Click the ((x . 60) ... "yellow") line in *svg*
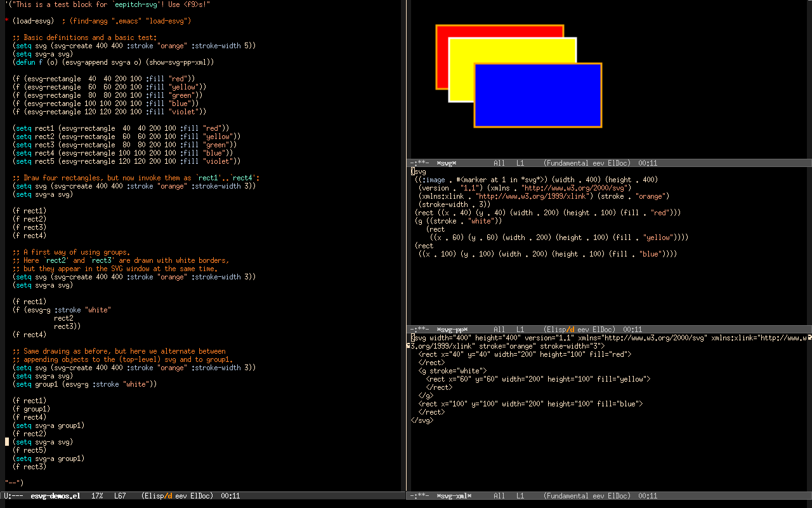Screen dimensions: 812x508 (560, 237)
